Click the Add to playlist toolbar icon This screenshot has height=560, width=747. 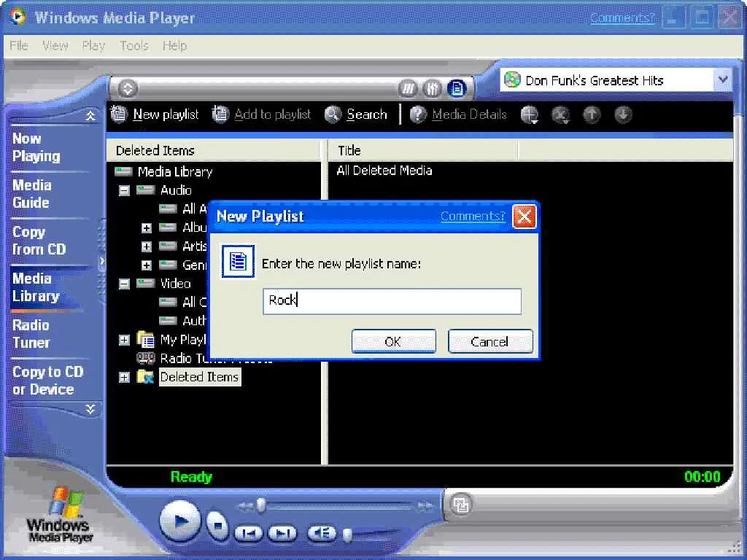pos(220,114)
